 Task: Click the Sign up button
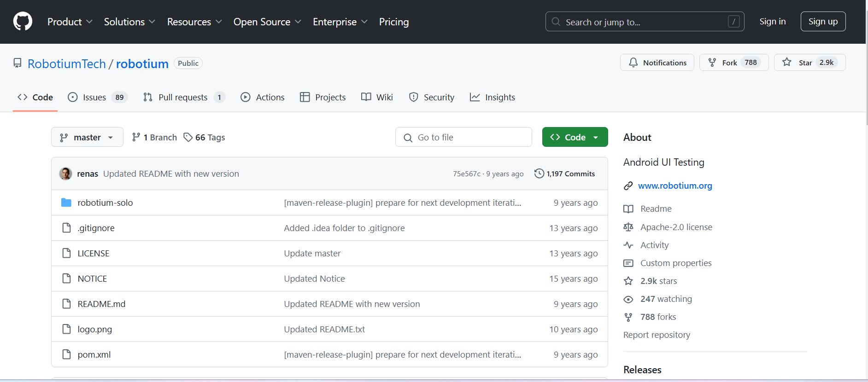[x=823, y=22]
